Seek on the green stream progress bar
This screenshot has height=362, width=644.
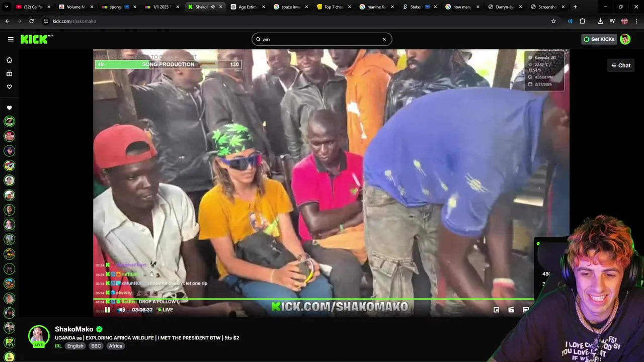(313, 300)
